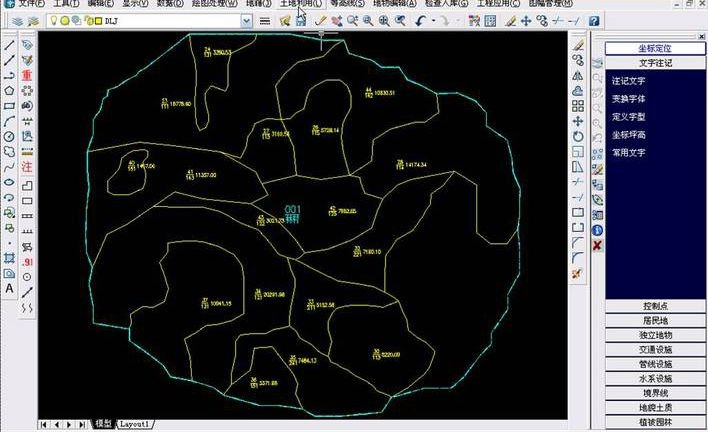Open the 工程应用(C) menu

(498, 4)
